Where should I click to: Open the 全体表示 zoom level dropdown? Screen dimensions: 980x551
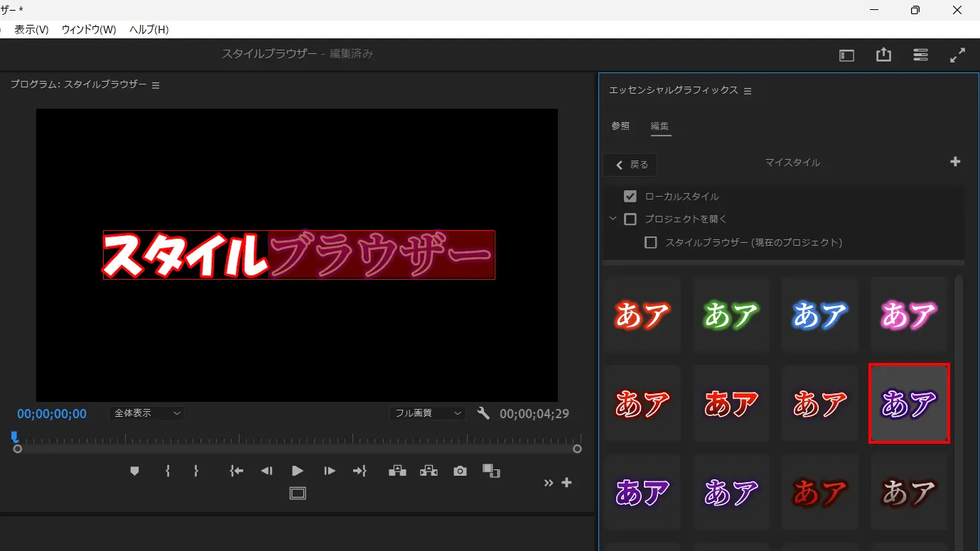pos(147,413)
